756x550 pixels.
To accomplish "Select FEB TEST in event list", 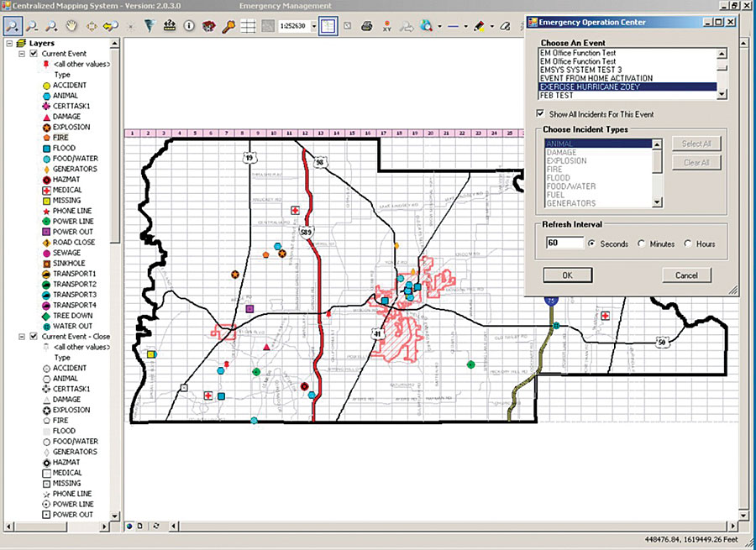I will coord(627,96).
